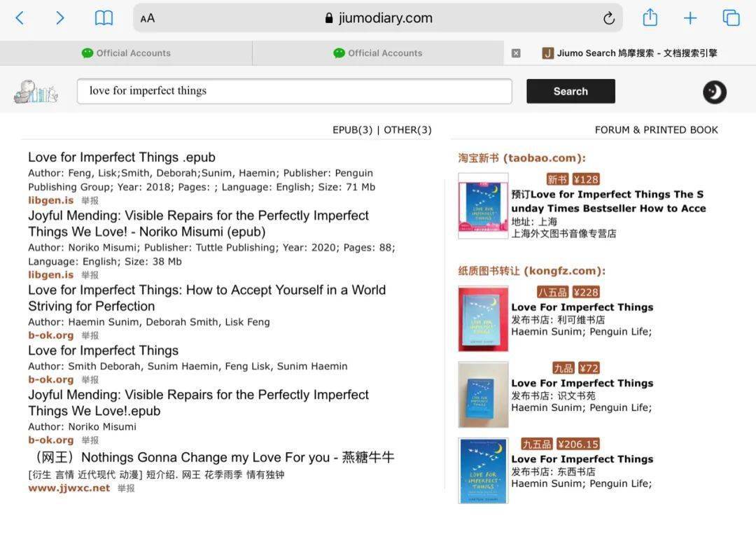This screenshot has width=756, height=539.
Task: Click the search field containing 'love for imperfect things'
Action: tap(294, 91)
